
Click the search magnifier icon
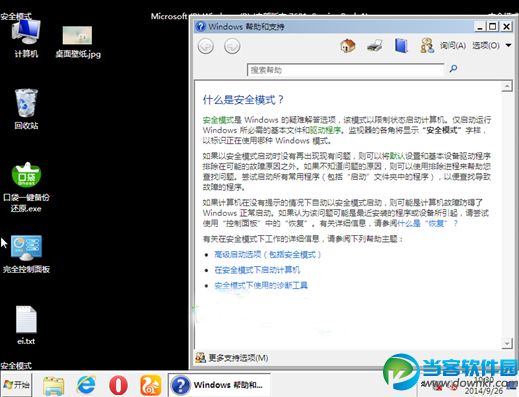pos(453,69)
